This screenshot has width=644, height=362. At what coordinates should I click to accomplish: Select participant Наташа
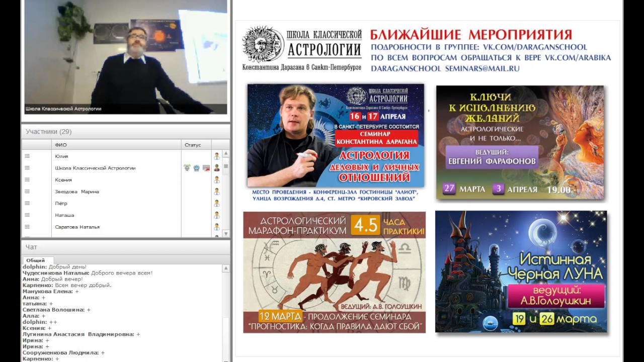pyautogui.click(x=64, y=215)
